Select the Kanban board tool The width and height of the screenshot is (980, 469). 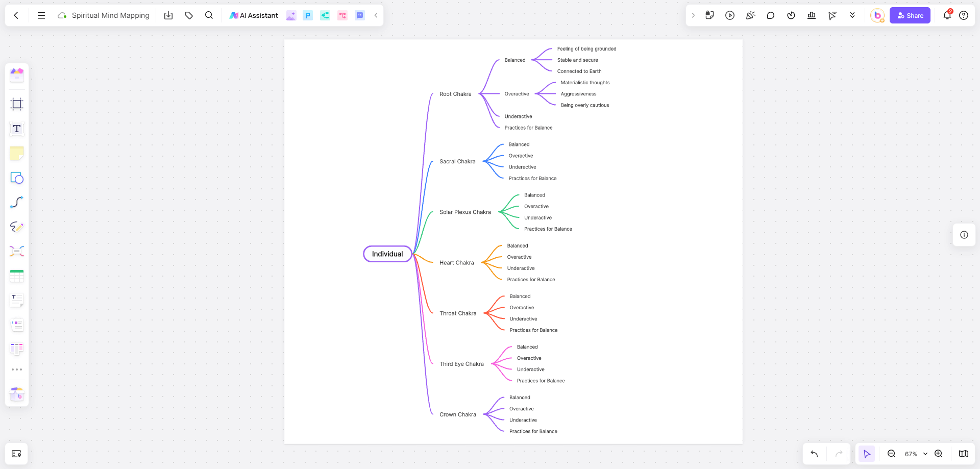17,349
